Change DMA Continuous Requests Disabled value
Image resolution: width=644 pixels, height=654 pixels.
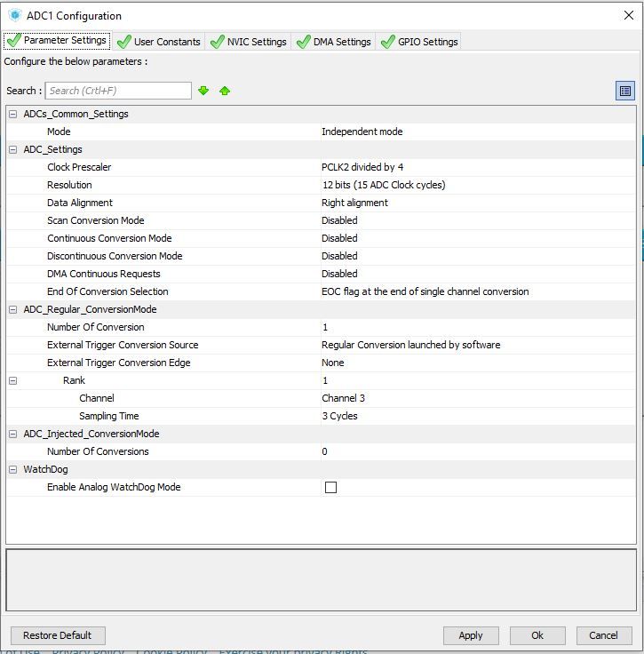339,274
